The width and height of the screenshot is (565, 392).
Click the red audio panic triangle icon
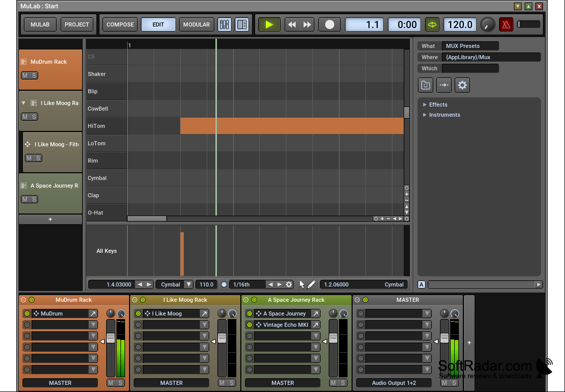tap(506, 24)
